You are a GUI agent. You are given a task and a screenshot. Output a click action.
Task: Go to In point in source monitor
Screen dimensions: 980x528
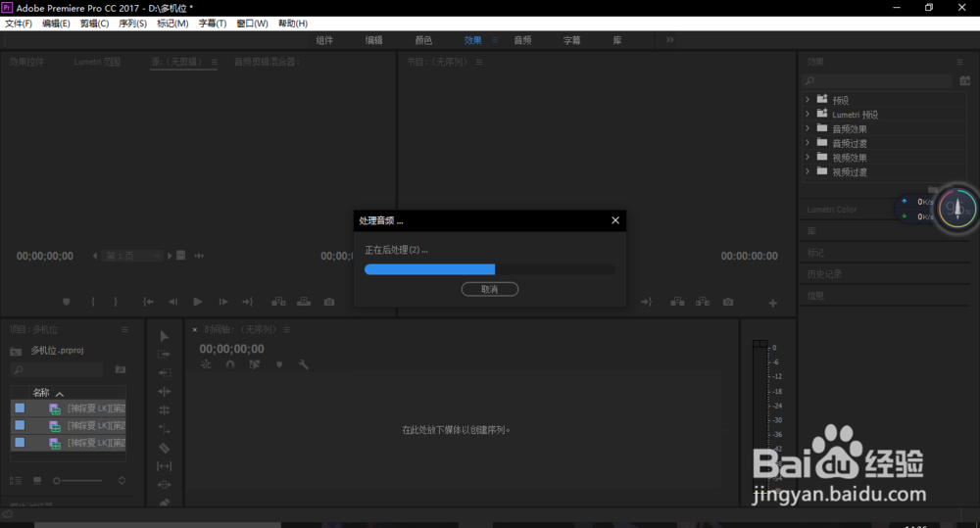[148, 302]
